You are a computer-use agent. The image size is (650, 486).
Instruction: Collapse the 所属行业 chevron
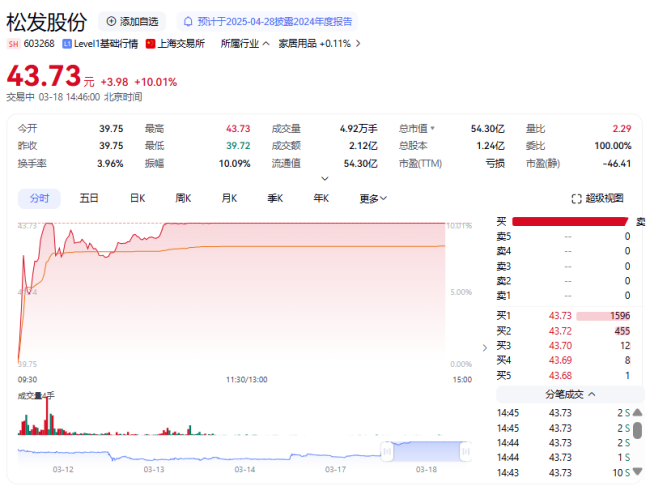pos(266,44)
